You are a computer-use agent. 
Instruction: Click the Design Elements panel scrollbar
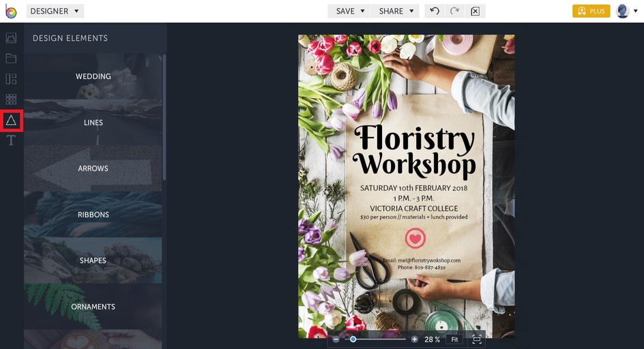[x=164, y=117]
